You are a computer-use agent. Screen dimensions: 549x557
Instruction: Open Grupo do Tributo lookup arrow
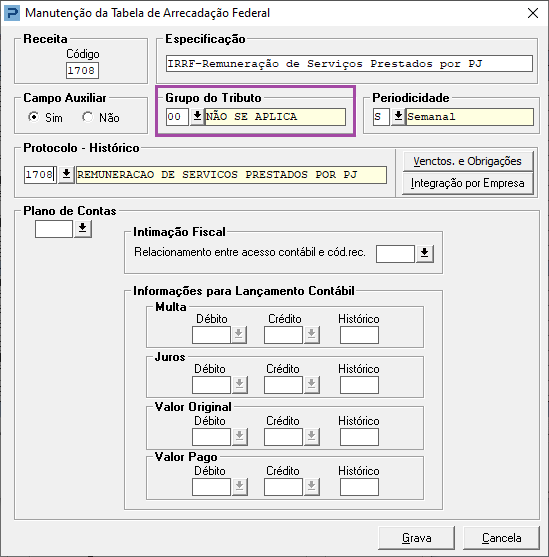197,117
